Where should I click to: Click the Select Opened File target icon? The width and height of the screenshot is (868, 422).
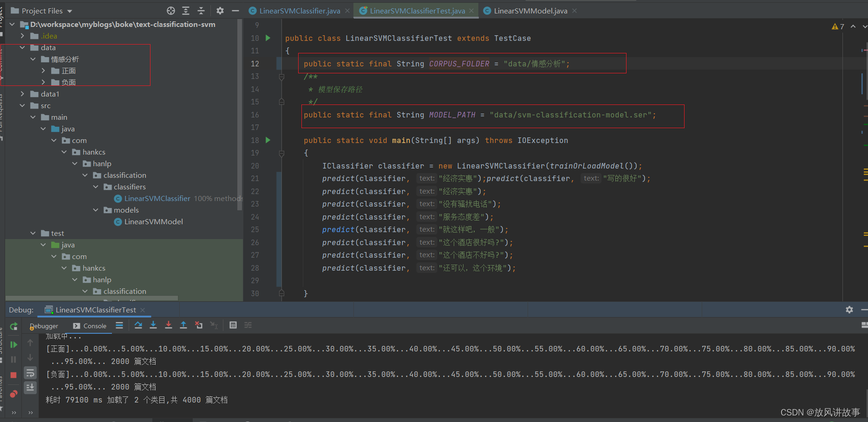(171, 11)
